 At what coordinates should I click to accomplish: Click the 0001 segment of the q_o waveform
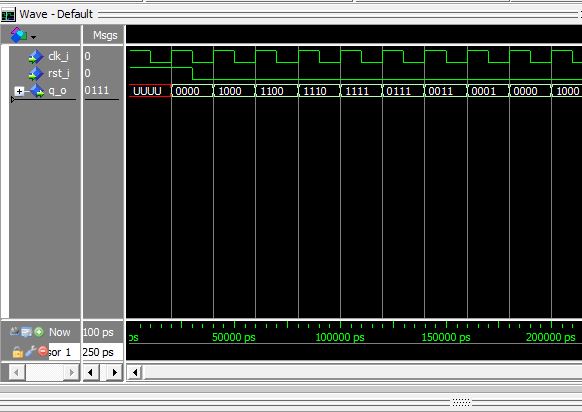(488, 91)
